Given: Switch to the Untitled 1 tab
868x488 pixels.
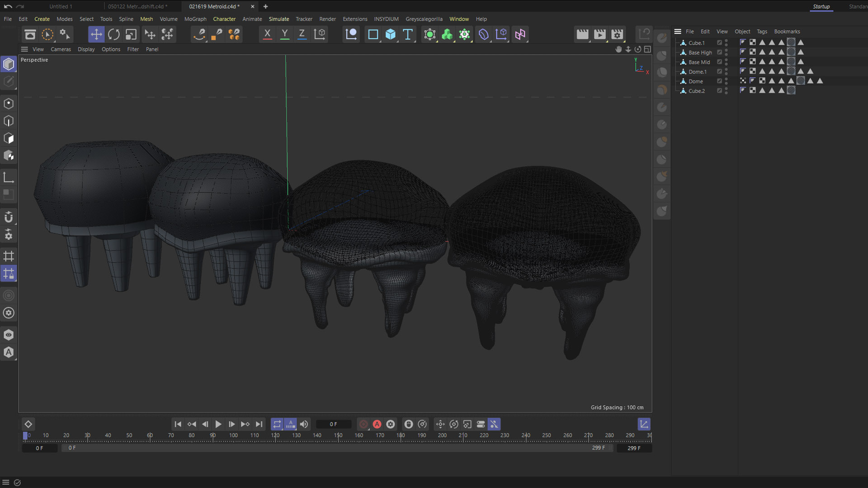Looking at the screenshot, I should pyautogui.click(x=61, y=6).
